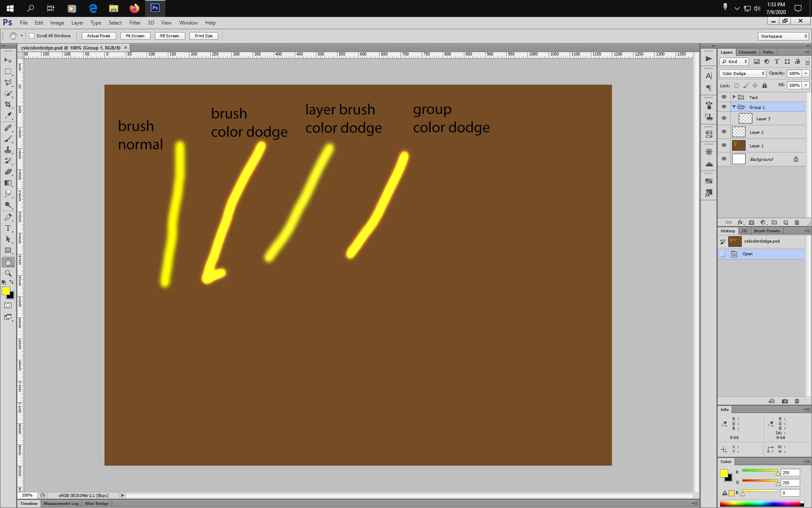Image resolution: width=812 pixels, height=508 pixels.
Task: Select the Eraser tool
Action: coord(8,172)
